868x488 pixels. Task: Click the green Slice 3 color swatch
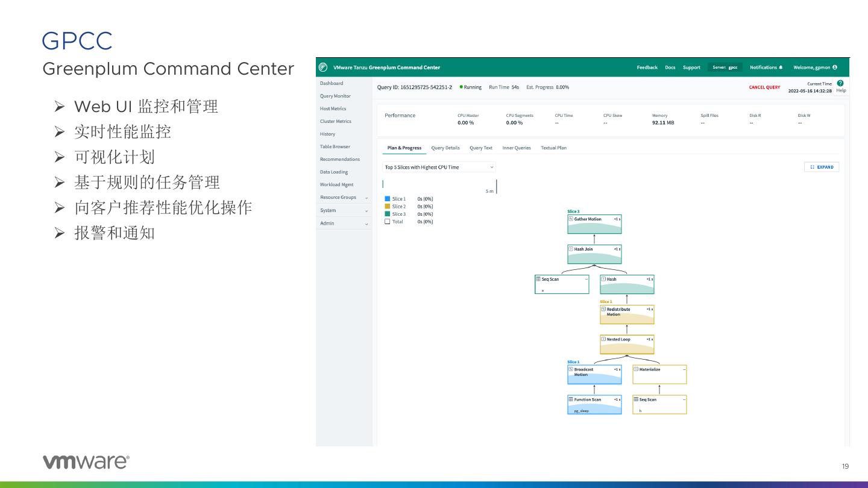[388, 214]
